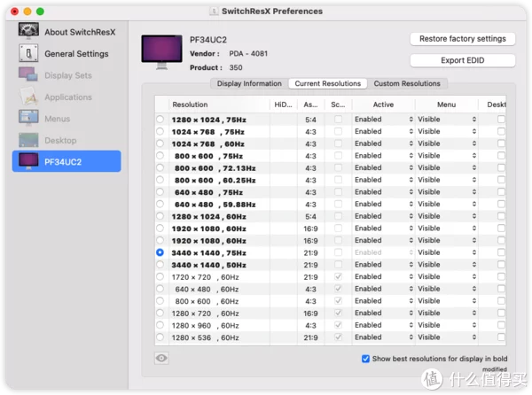Toggle scaled checkbox for 1280 x 960 row

[338, 325]
